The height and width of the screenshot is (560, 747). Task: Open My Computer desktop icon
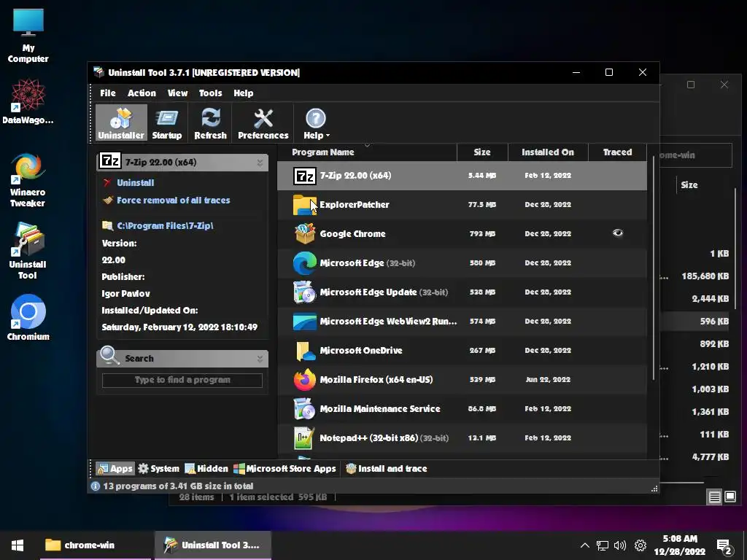coord(28,36)
